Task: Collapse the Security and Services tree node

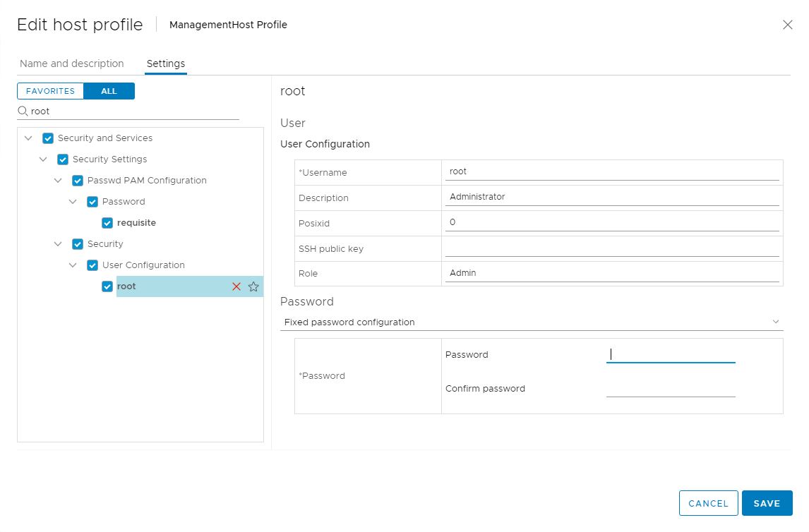Action: click(x=28, y=138)
